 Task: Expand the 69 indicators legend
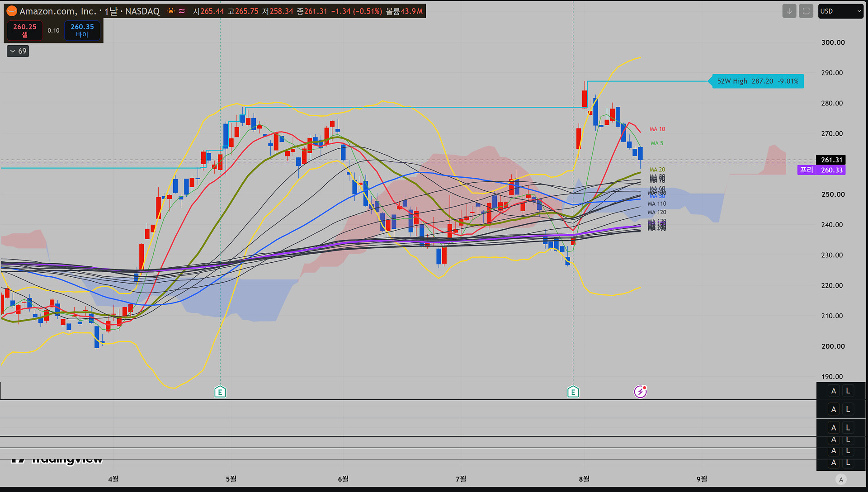coord(18,51)
